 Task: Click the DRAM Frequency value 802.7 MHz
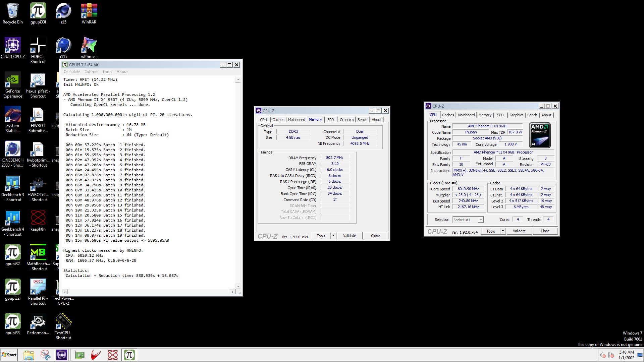335,158
